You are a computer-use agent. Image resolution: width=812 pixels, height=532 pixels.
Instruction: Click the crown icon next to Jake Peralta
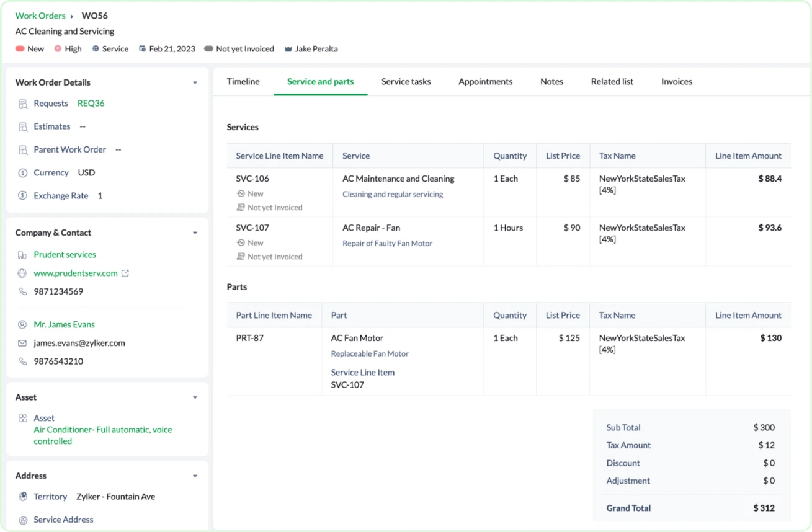click(x=288, y=49)
